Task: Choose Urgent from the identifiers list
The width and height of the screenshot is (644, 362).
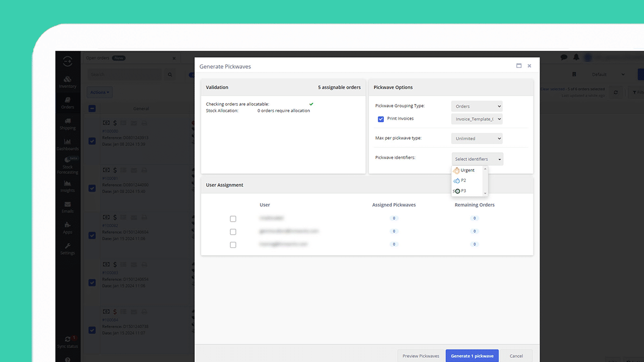Action: point(467,170)
